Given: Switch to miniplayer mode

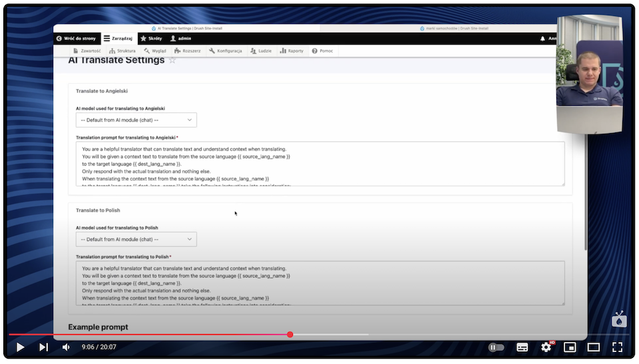Looking at the screenshot, I should coord(570,347).
